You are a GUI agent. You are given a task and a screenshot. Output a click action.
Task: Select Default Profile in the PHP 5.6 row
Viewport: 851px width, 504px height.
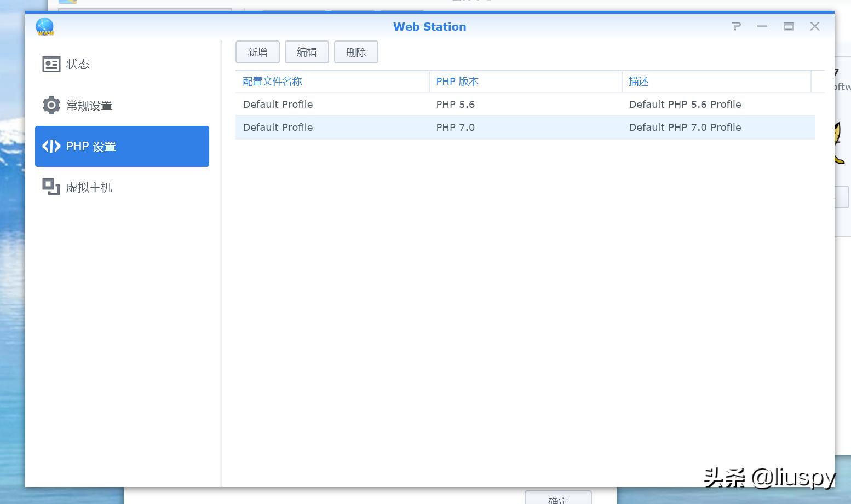(278, 104)
